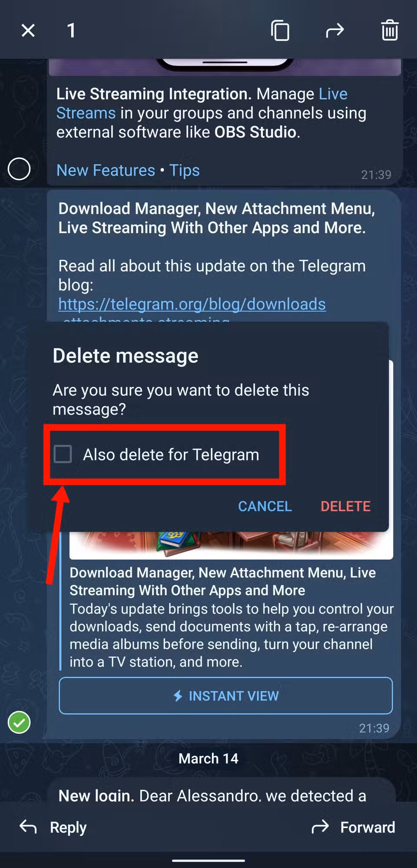Tap the forward arrow icon in top bar
The width and height of the screenshot is (417, 868).
[x=334, y=30]
